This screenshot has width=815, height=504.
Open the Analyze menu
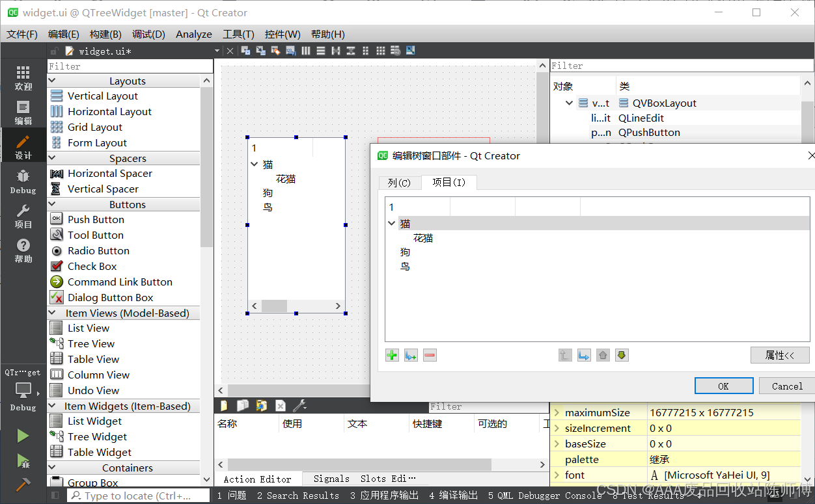tap(194, 34)
